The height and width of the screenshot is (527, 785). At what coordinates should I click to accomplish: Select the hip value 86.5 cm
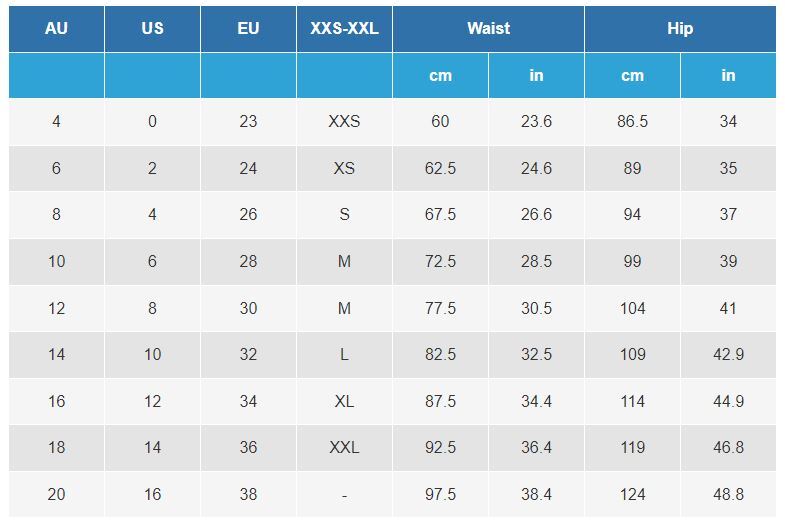632,121
